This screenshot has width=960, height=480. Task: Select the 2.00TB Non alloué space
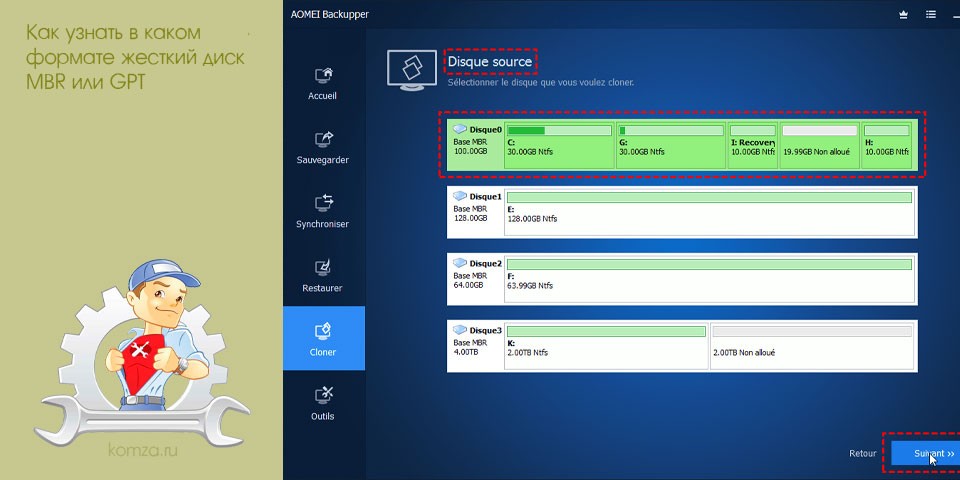[x=813, y=346]
